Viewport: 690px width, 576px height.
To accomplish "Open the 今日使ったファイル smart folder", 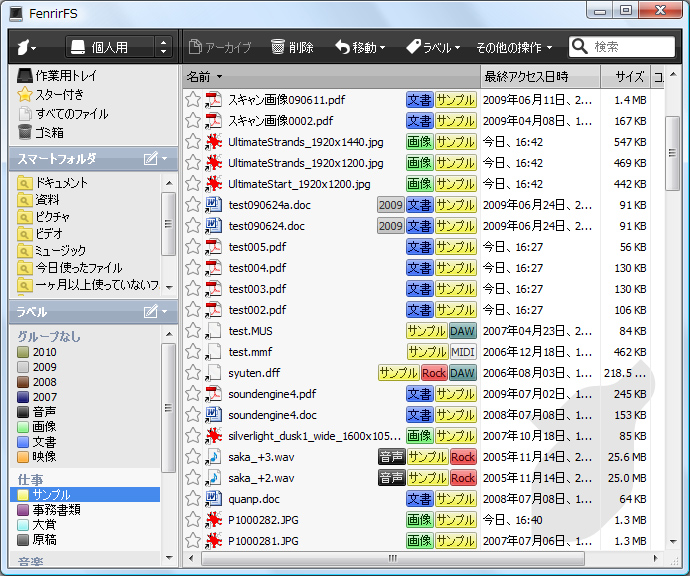I will [x=78, y=268].
